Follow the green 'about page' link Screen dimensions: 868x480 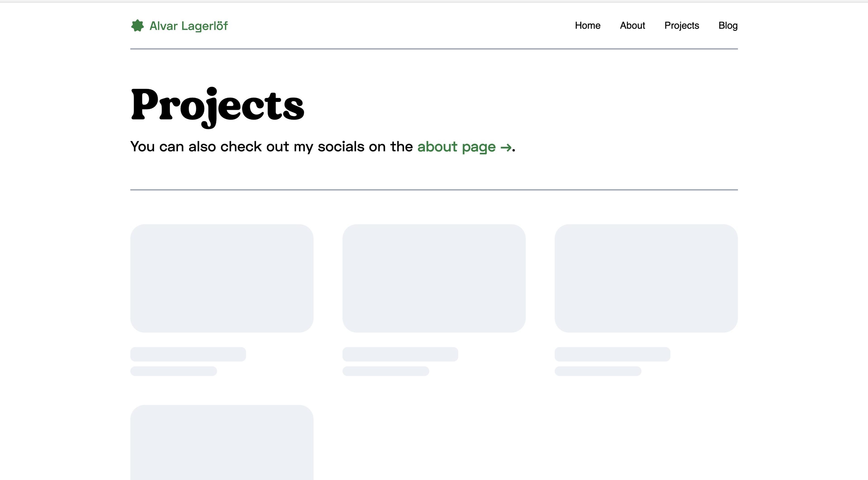point(456,147)
